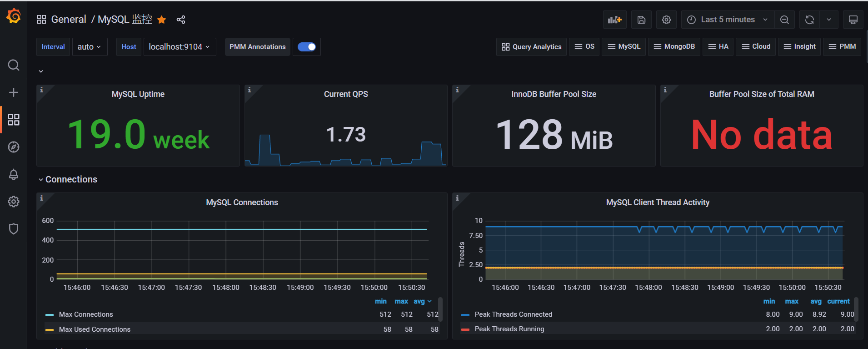Open the Cloud dashboards menu
Image resolution: width=868 pixels, height=349 pixels.
(756, 47)
